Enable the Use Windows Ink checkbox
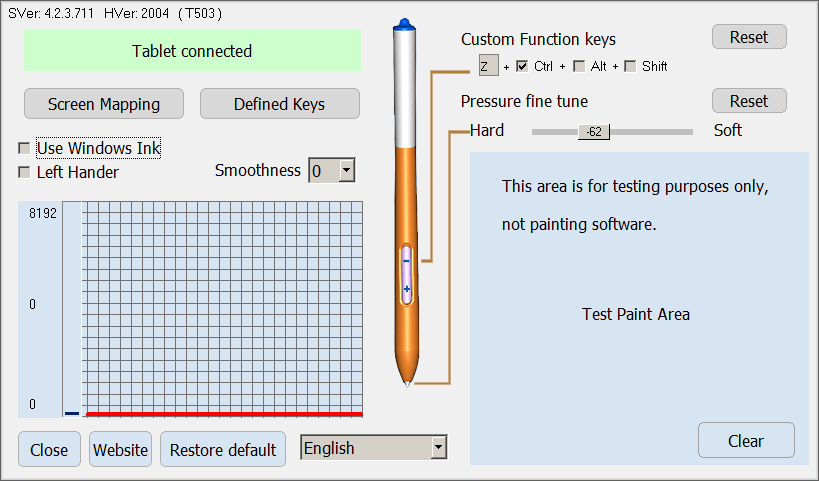Viewport: 819px width, 481px height. point(24,148)
